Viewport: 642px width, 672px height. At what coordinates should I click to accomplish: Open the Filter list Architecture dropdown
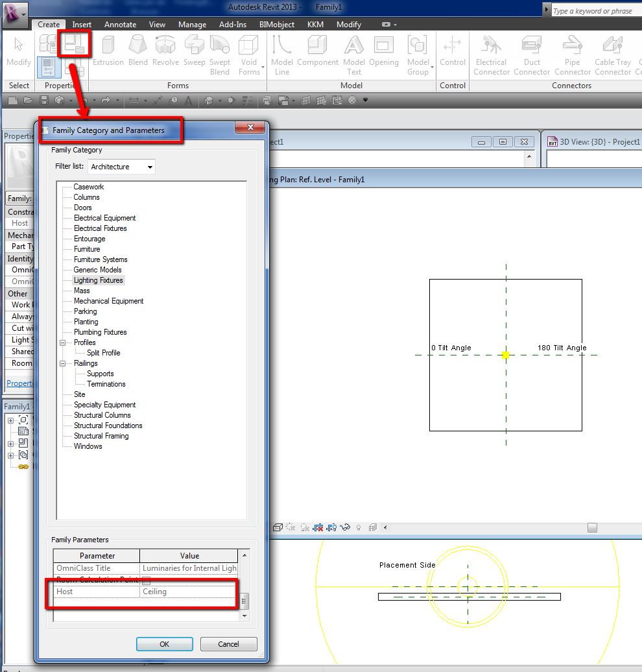click(121, 167)
